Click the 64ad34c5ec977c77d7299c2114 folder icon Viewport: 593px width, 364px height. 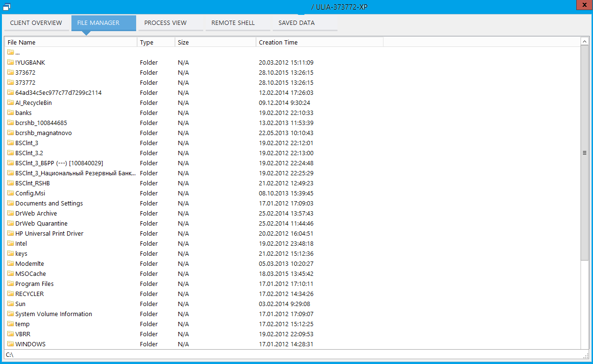[11, 92]
